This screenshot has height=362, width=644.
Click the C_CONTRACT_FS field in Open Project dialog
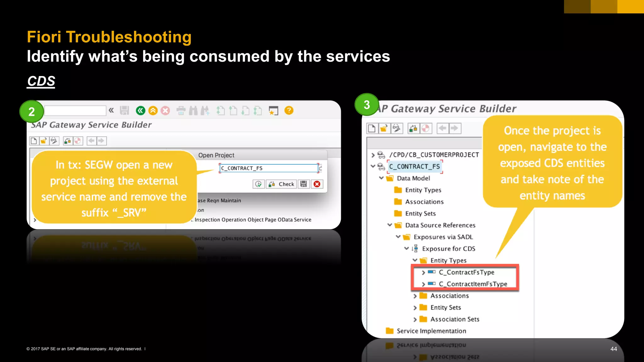coord(269,168)
